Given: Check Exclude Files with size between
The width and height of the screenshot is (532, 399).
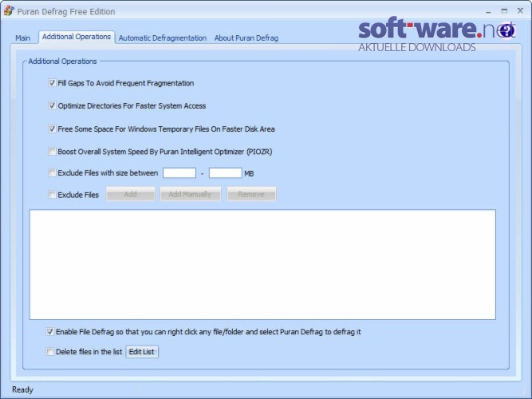Looking at the screenshot, I should (x=52, y=173).
